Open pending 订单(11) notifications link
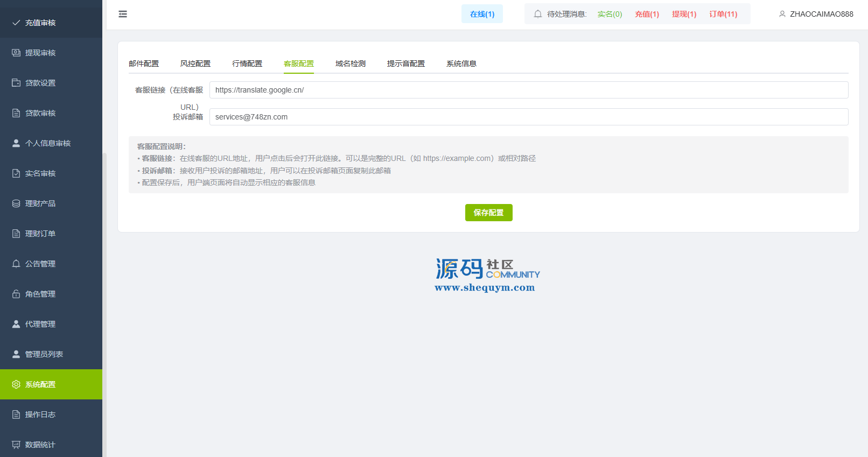 [723, 14]
